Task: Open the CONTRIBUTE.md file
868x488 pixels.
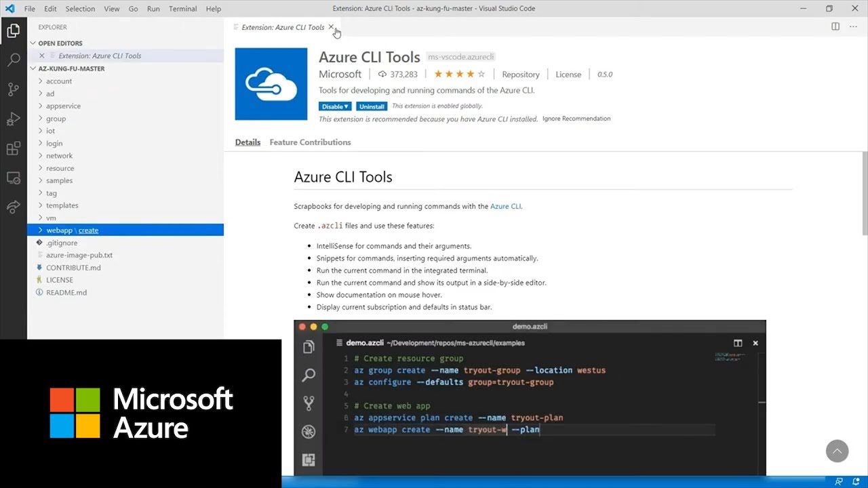Action: [x=125, y=267]
